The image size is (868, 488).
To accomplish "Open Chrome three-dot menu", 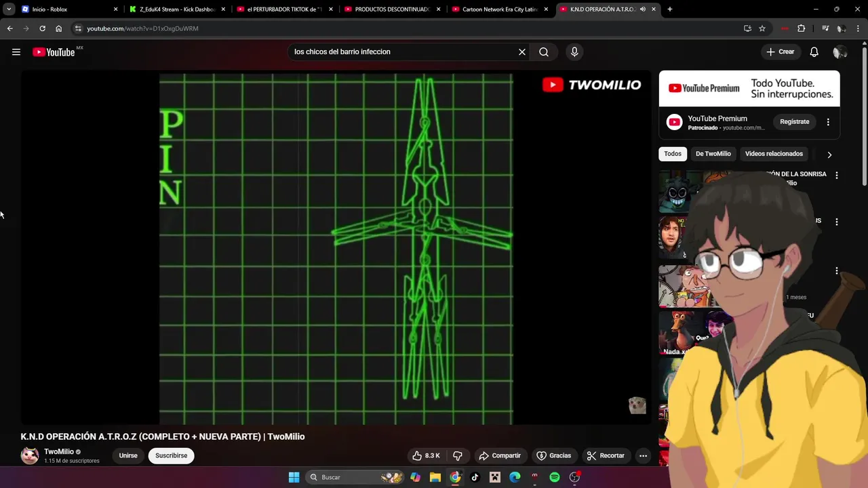I will pyautogui.click(x=859, y=28).
